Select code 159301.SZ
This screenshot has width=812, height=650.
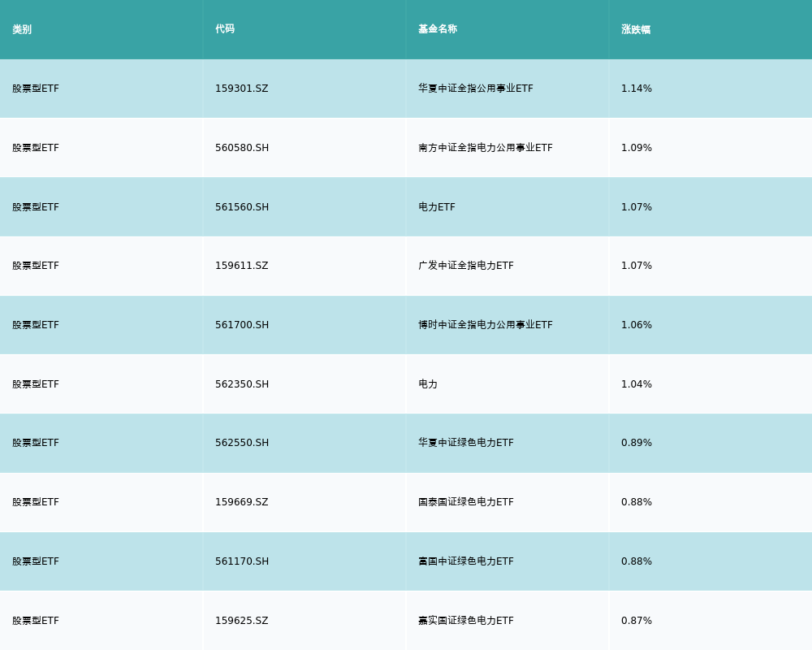(x=242, y=89)
